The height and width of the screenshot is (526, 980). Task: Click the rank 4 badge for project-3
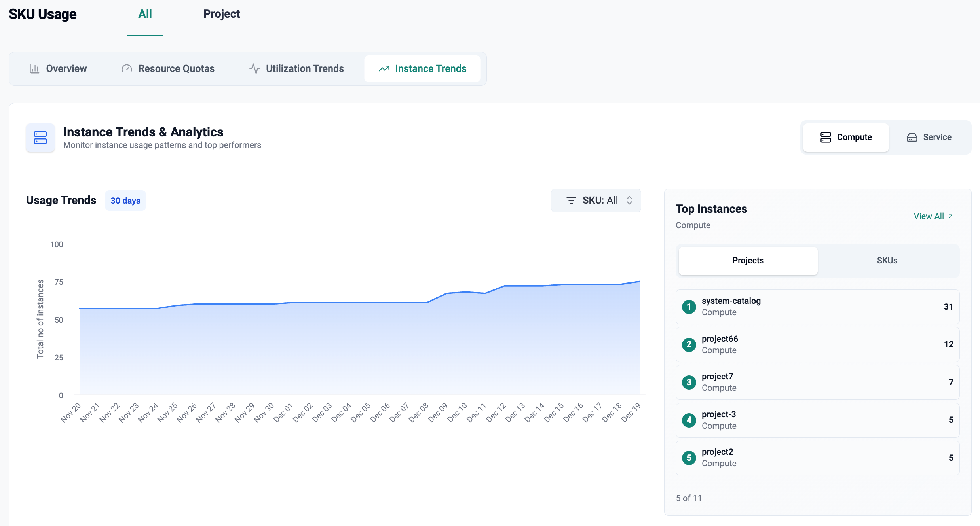point(689,420)
